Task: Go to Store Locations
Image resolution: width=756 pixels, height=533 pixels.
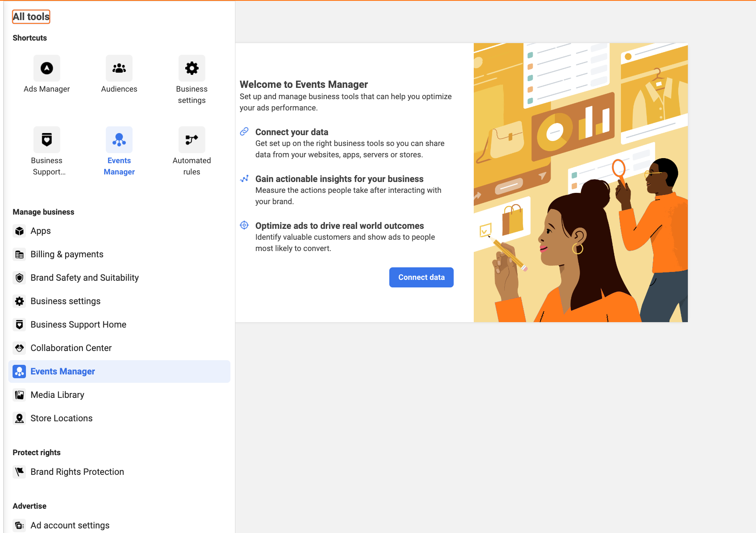Action: pyautogui.click(x=119, y=418)
